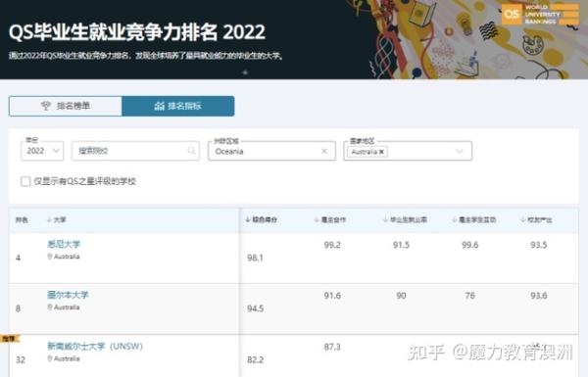The image size is (588, 377).
Task: Click the 94.5 overall score cell
Action: tap(255, 308)
